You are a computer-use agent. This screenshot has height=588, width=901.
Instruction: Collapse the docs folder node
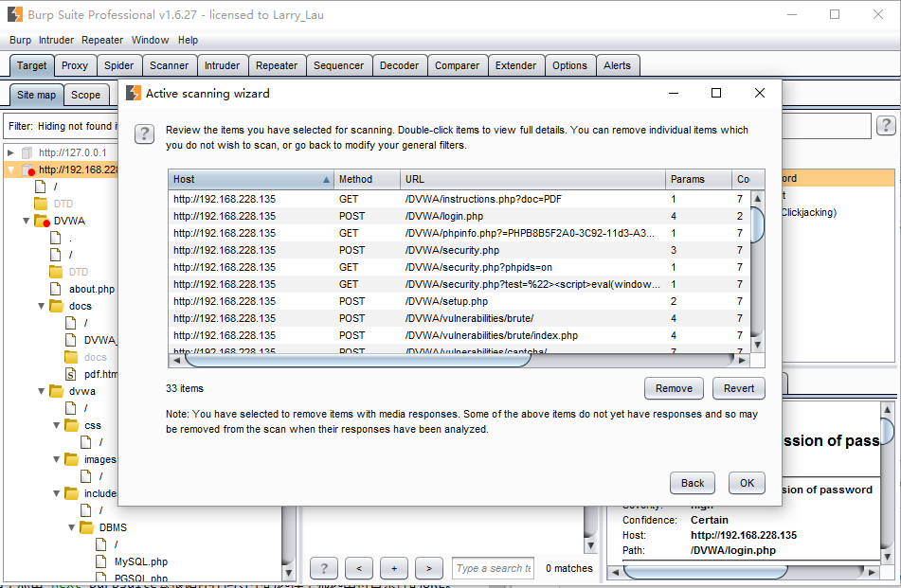pyautogui.click(x=42, y=306)
